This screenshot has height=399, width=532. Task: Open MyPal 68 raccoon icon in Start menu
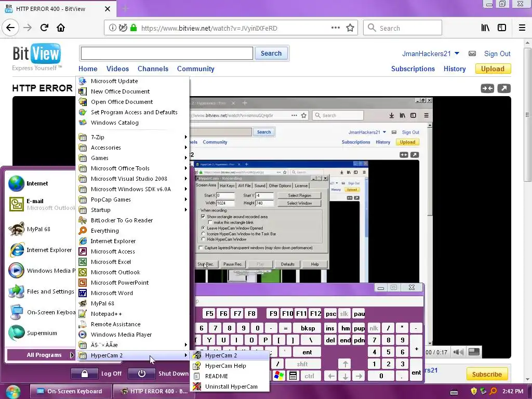(x=16, y=229)
